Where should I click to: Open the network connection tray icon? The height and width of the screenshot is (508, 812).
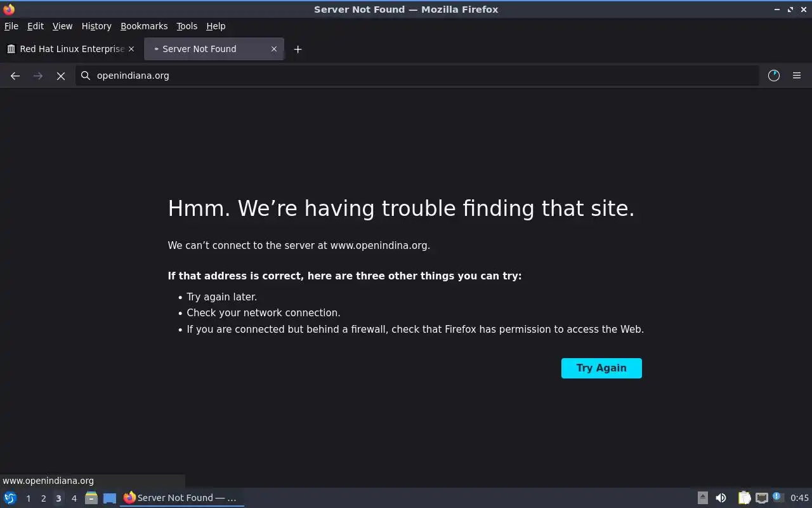click(x=761, y=498)
